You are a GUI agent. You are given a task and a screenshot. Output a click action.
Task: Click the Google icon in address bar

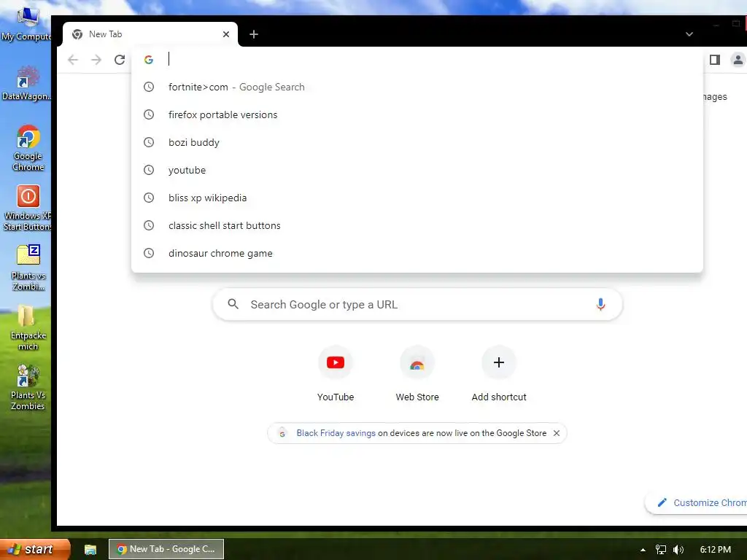pyautogui.click(x=149, y=60)
